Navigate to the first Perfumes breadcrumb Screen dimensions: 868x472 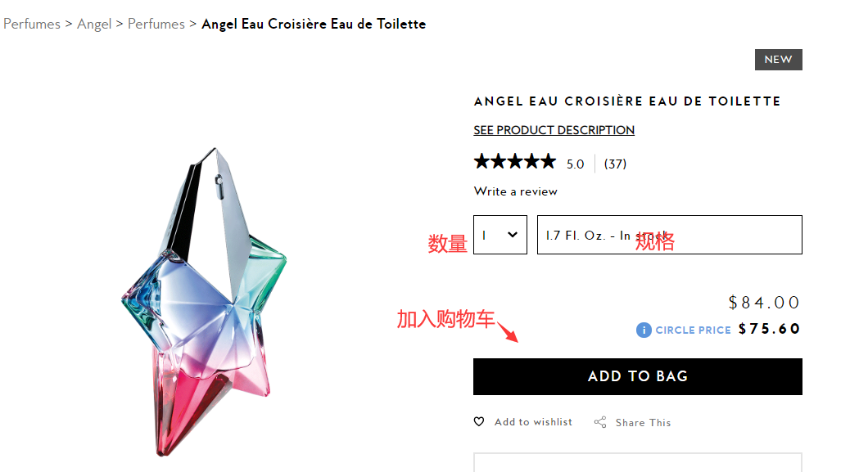(x=32, y=24)
